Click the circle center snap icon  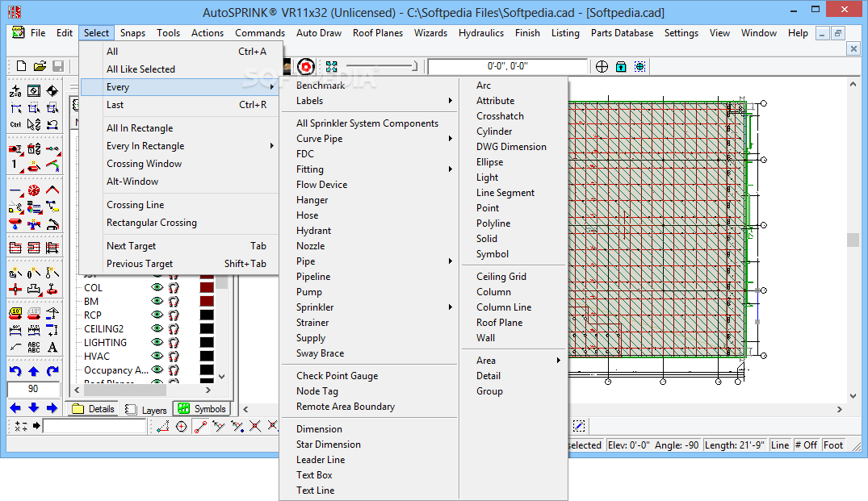182,426
